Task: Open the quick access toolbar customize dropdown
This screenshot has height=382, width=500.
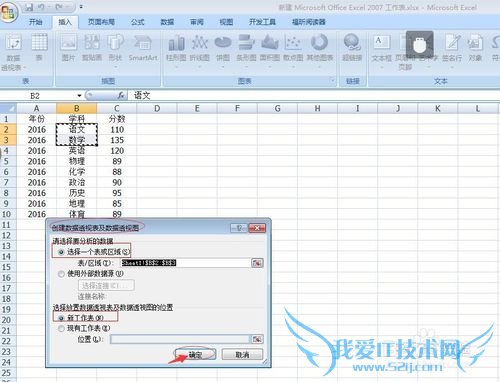Action: point(81,7)
